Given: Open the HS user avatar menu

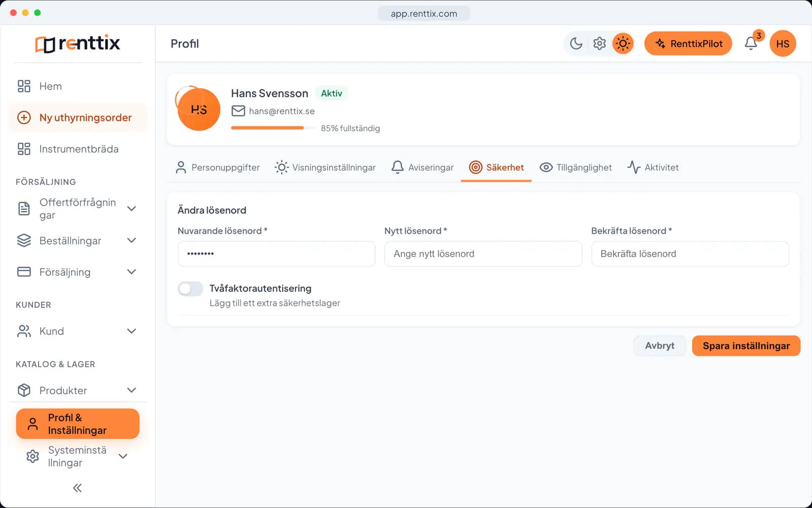Looking at the screenshot, I should [783, 44].
